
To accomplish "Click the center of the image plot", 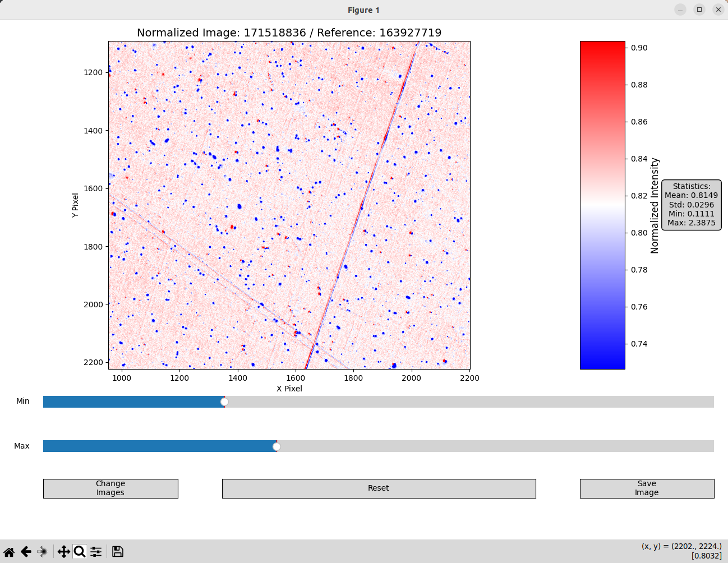I will pos(290,205).
